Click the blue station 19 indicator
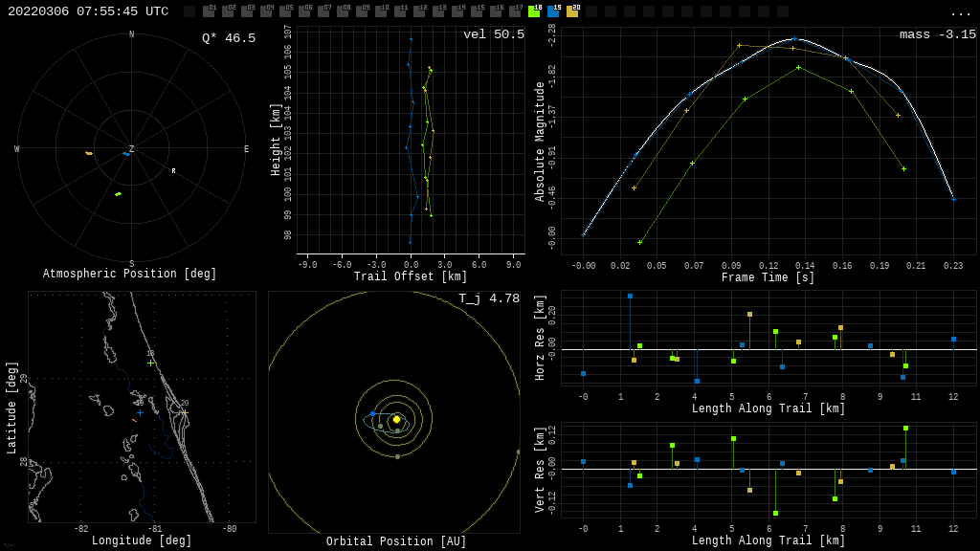The width and height of the screenshot is (980, 551). click(553, 11)
